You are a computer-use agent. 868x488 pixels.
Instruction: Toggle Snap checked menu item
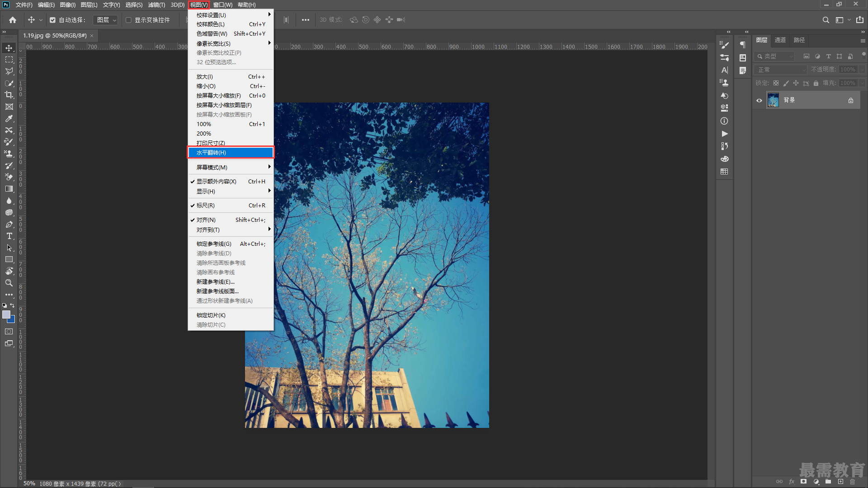pyautogui.click(x=231, y=220)
